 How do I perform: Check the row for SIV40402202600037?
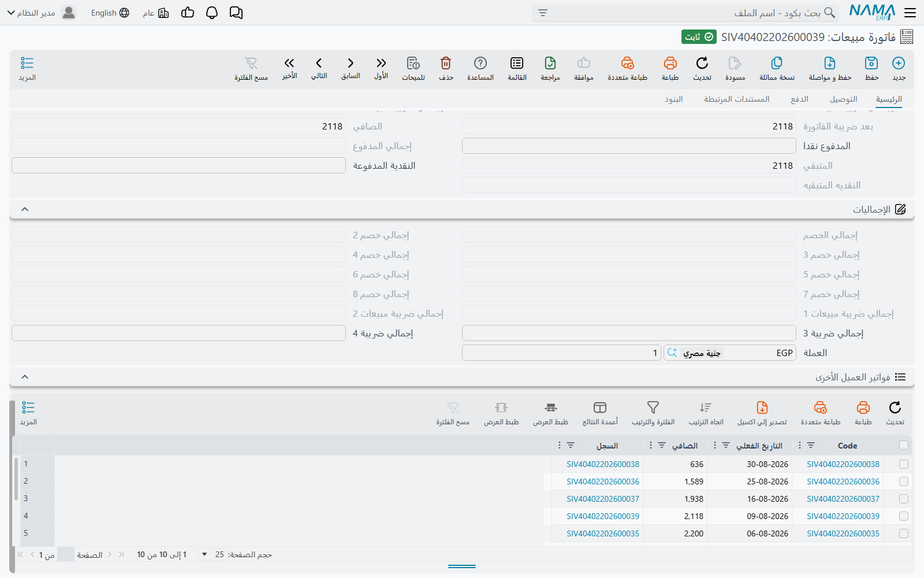click(904, 499)
